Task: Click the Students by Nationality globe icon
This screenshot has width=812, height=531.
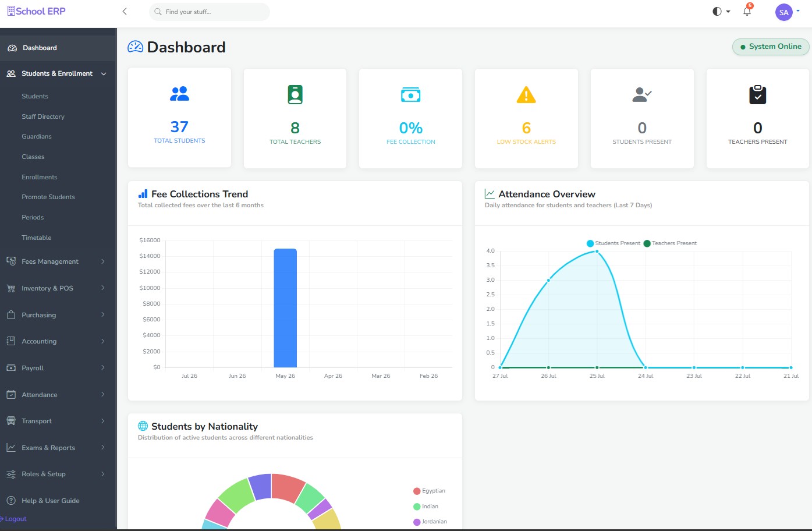Action: click(143, 426)
